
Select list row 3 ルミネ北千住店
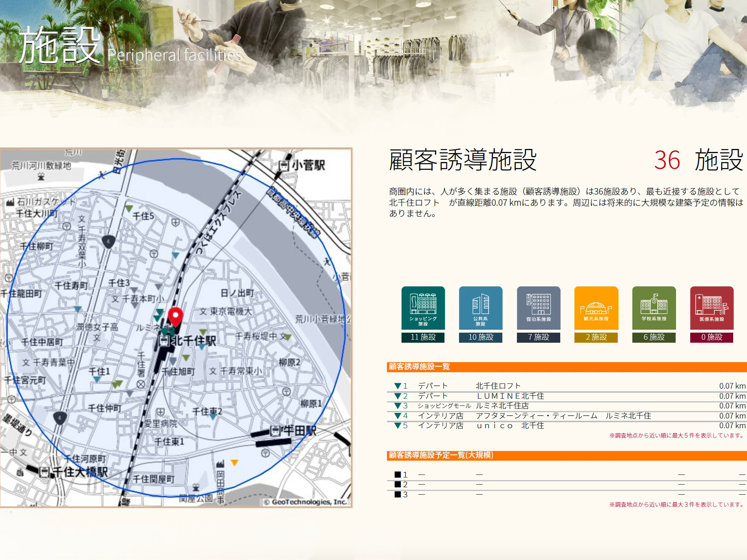[502, 406]
